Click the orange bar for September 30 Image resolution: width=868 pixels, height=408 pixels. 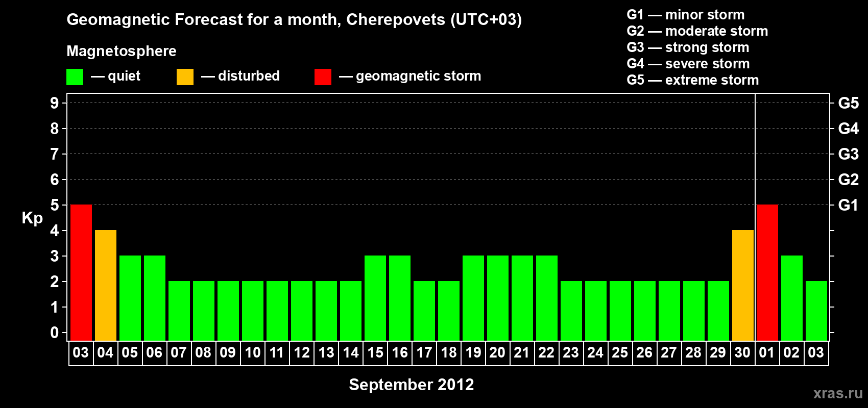pos(743,285)
